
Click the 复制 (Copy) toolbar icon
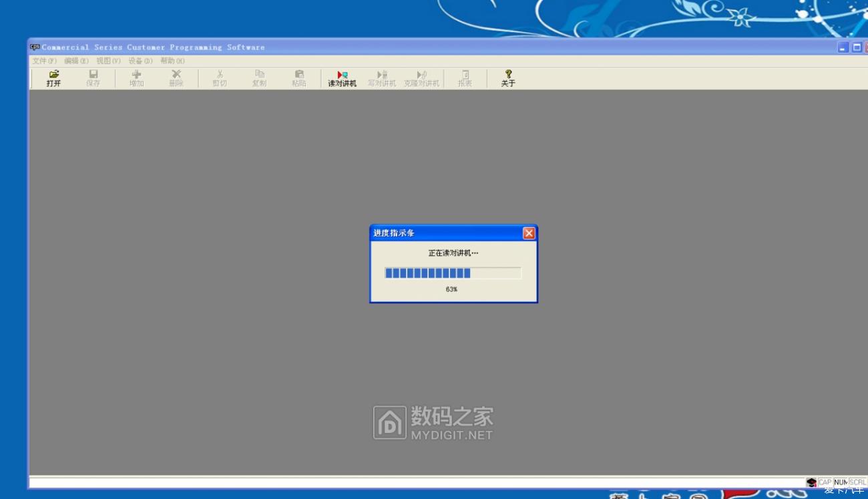(x=259, y=77)
